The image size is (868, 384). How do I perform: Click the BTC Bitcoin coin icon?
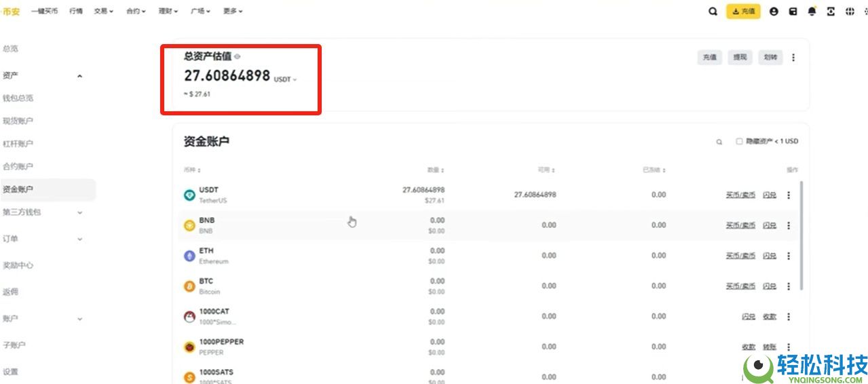[189, 286]
